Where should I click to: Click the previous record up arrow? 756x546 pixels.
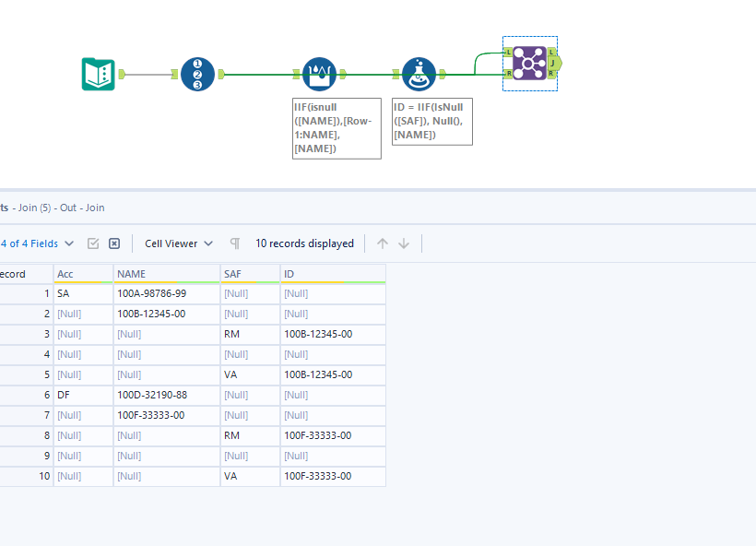[383, 243]
